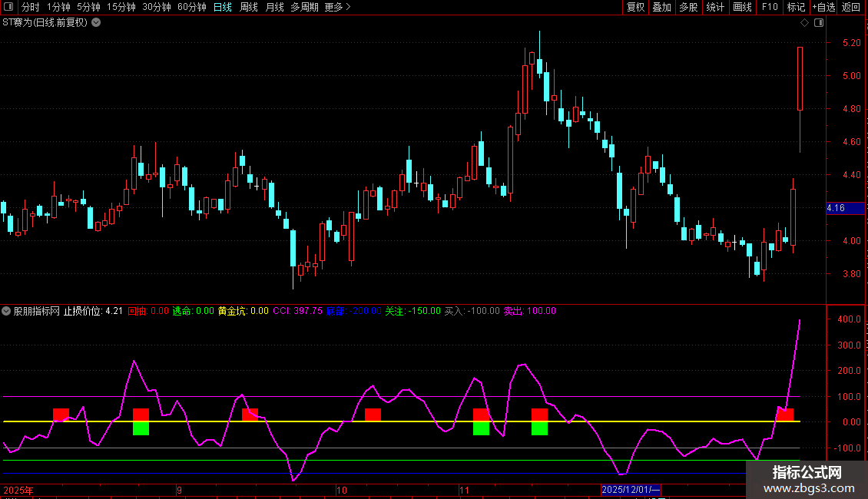
Task: Click the 2025/12/01 date marker on timeline
Action: pyautogui.click(x=630, y=490)
